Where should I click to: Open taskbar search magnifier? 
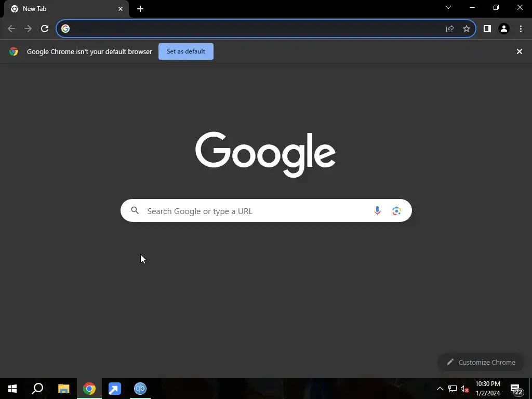coord(37,389)
